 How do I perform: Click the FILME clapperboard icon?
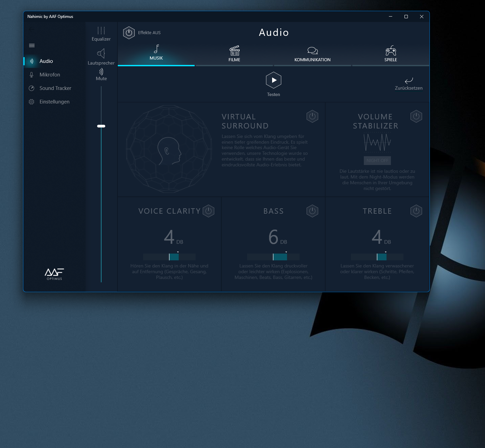[234, 50]
